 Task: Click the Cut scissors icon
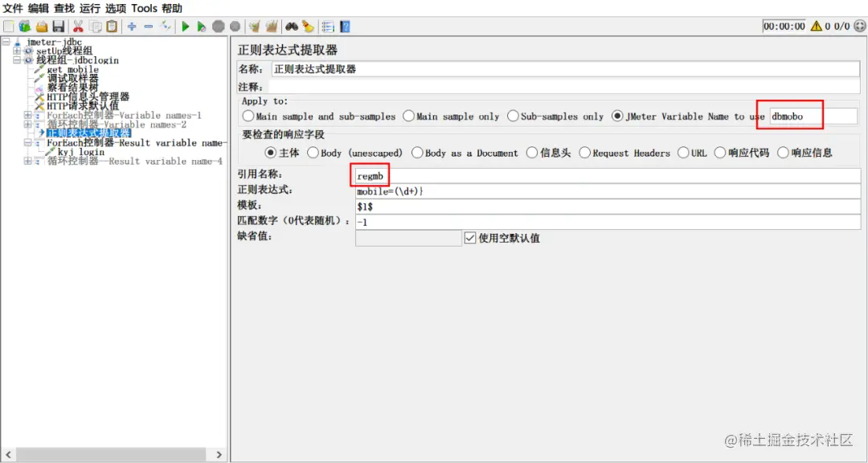(x=78, y=26)
